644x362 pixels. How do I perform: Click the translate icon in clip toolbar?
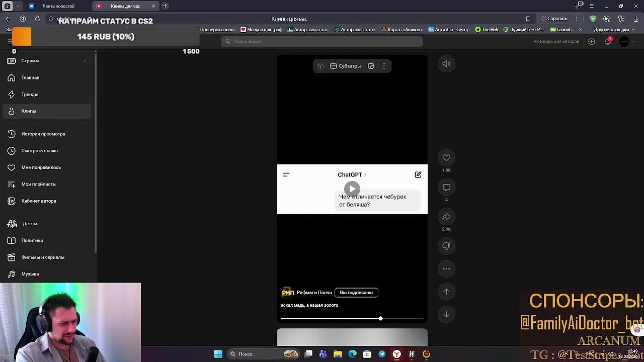click(x=320, y=66)
